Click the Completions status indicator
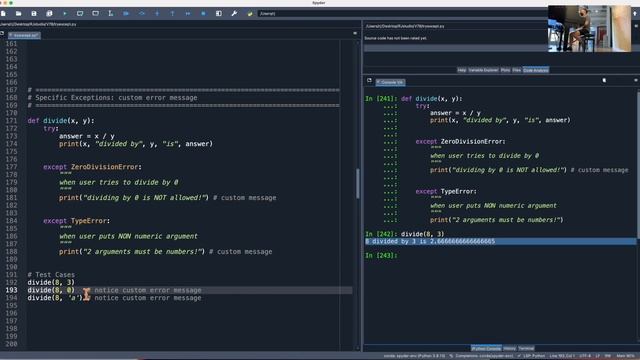Viewport: 640px width, 360px height. pos(482,356)
